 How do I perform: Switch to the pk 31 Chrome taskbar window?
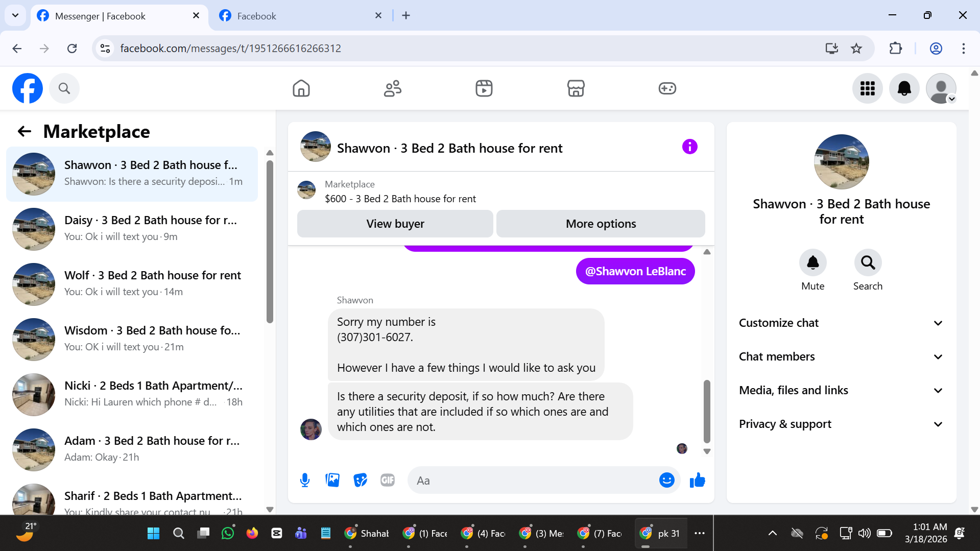661,533
